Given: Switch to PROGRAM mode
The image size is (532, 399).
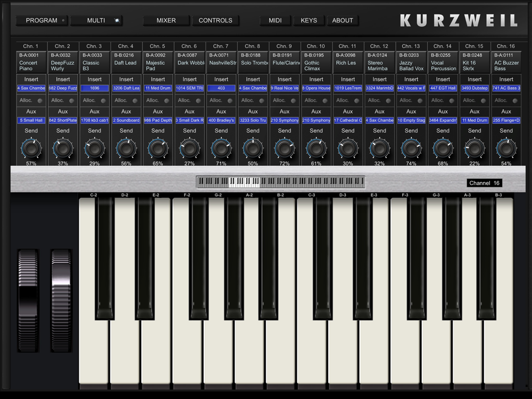Looking at the screenshot, I should pos(41,20).
